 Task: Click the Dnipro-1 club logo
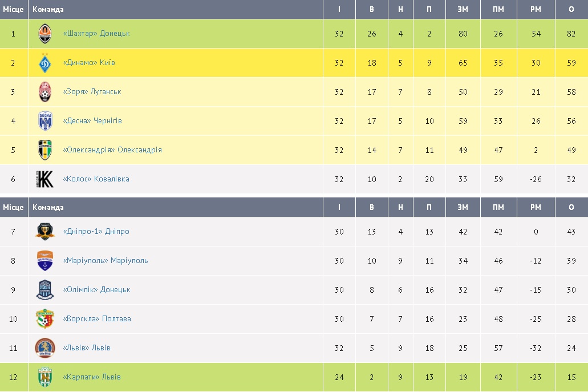[x=45, y=232]
